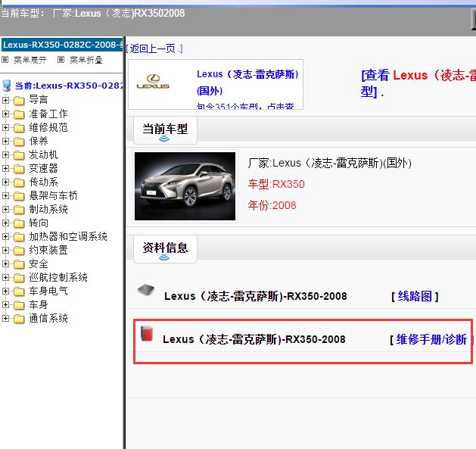
Task: Click the computer icon at the tree root
Action: pyautogui.click(x=7, y=86)
